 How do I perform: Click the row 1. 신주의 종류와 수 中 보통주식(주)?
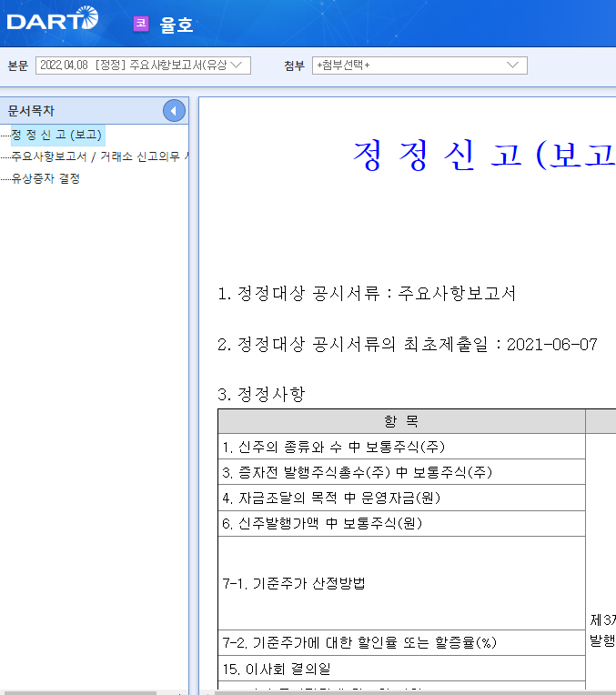(x=402, y=447)
